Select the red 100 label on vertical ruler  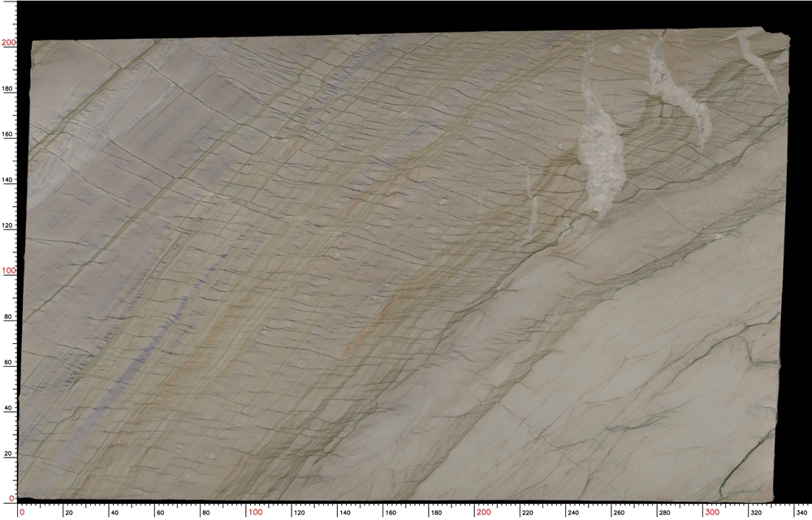click(x=9, y=271)
